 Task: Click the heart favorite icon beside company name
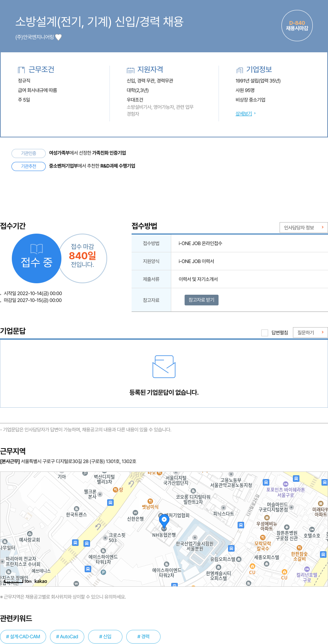click(x=58, y=37)
